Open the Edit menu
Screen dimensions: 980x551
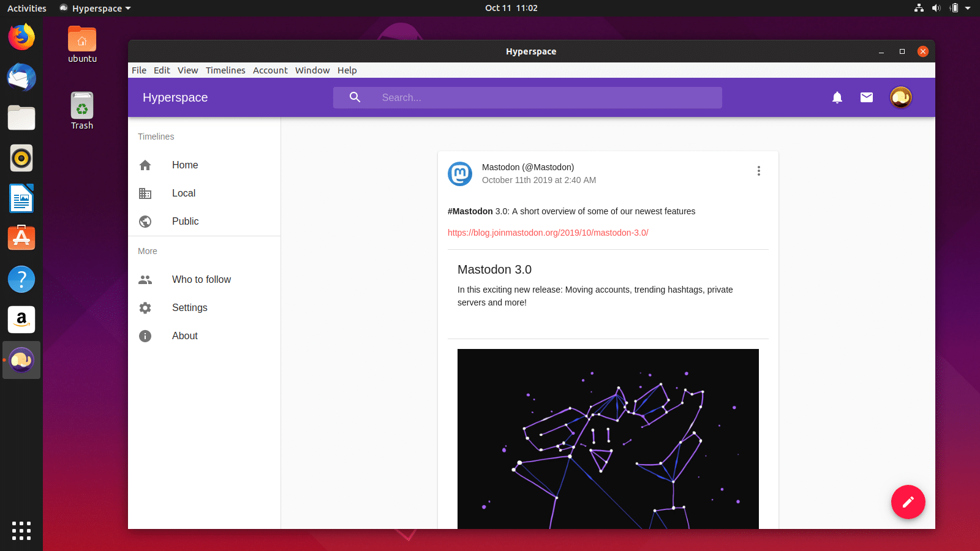pyautogui.click(x=162, y=70)
